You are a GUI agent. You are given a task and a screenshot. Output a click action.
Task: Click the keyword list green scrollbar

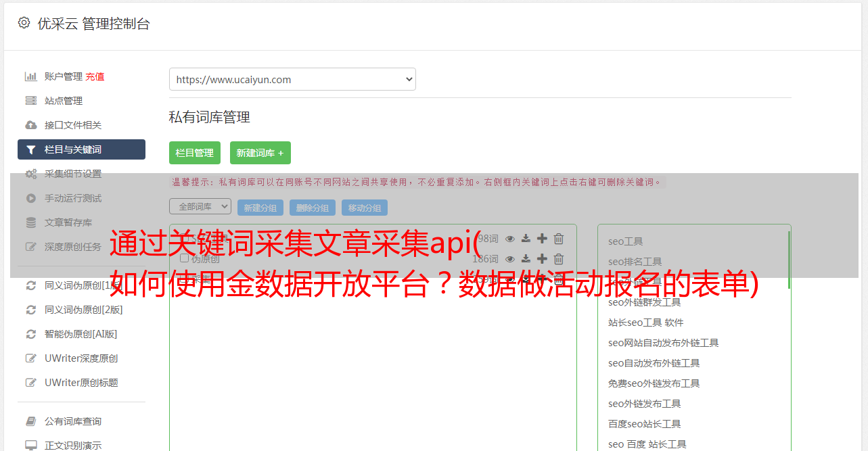(789, 260)
